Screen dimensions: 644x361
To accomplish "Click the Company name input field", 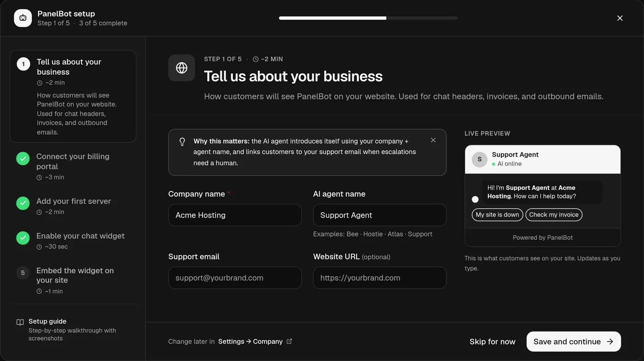I will (235, 215).
